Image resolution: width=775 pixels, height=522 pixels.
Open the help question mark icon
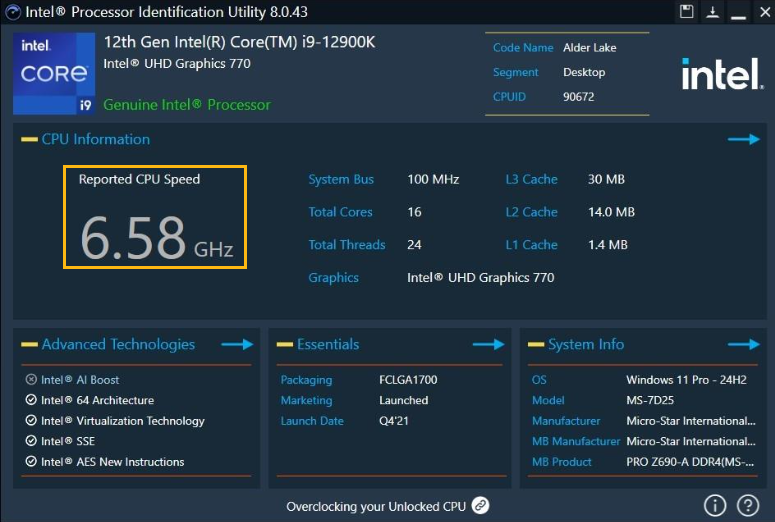(748, 505)
